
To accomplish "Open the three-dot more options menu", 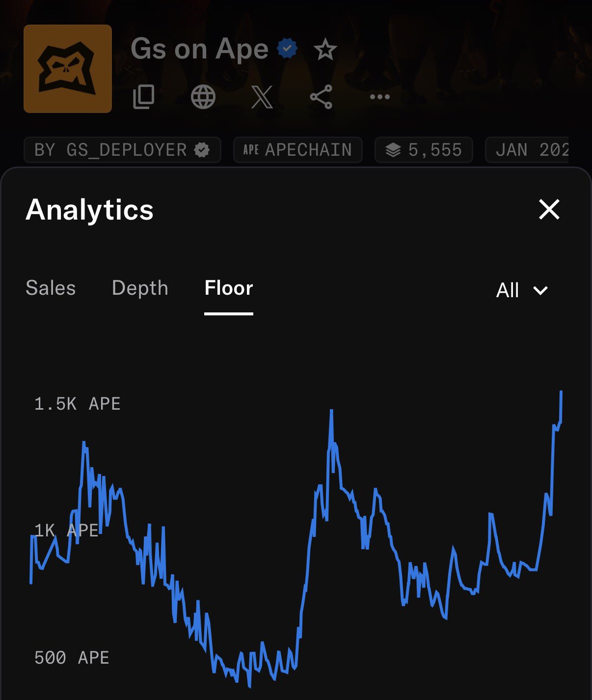I will coord(380,97).
